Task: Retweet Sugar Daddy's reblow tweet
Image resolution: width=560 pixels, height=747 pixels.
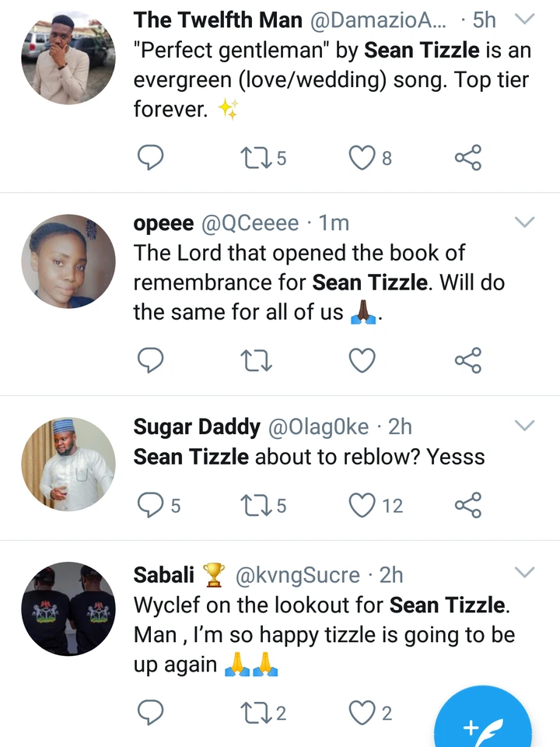Action: pyautogui.click(x=254, y=505)
